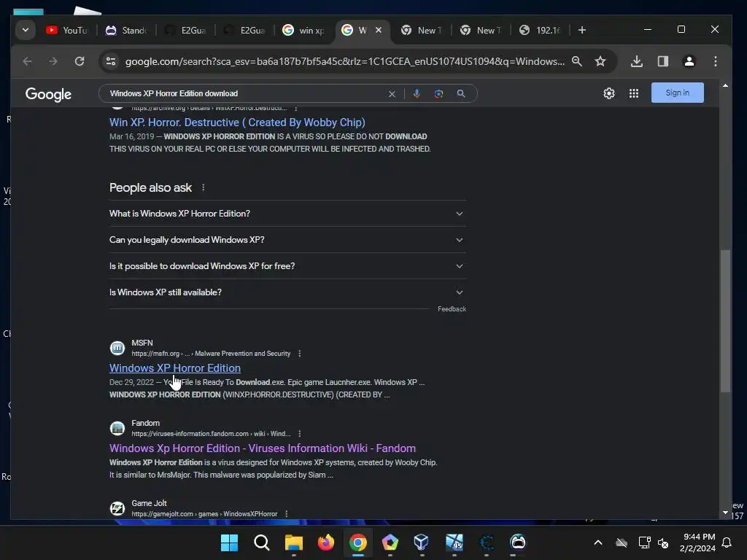Click the Fandom site icon
The image size is (747, 560).
click(117, 428)
